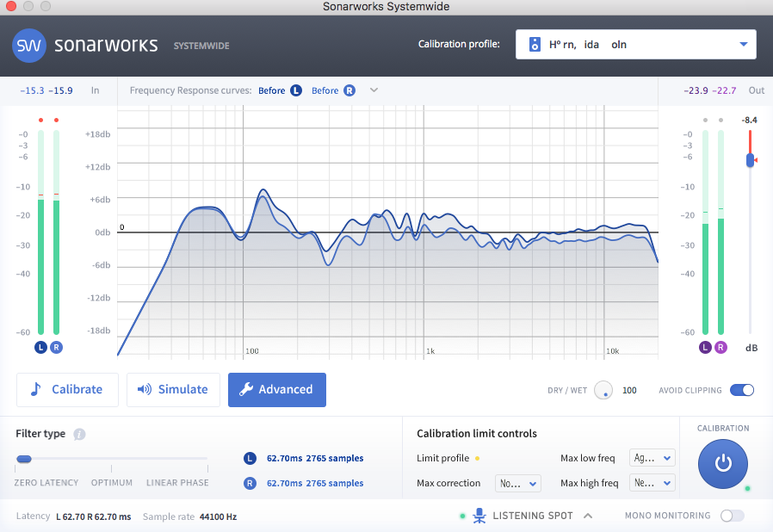Open the Calibration profile dropdown arrow
This screenshot has height=532, width=773.
click(x=744, y=45)
